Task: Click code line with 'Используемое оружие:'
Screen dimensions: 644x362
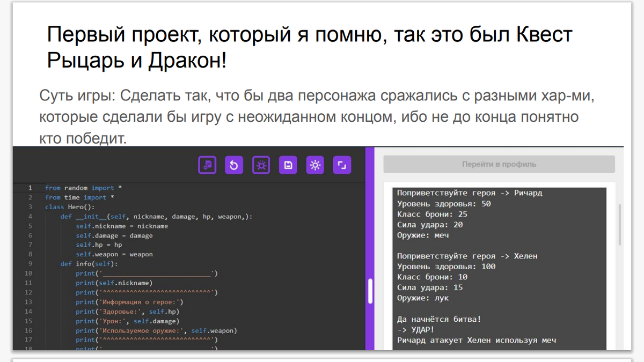Action: [x=156, y=330]
